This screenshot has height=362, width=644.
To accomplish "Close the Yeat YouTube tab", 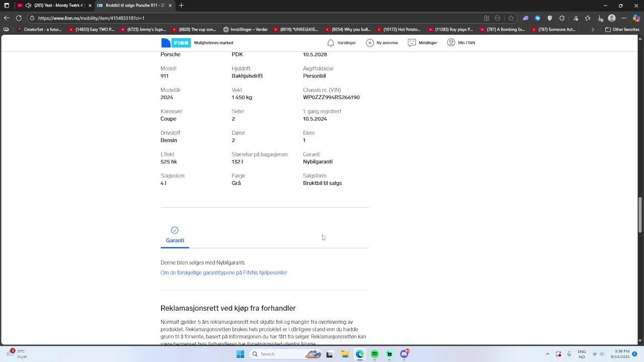I will [x=90, y=6].
